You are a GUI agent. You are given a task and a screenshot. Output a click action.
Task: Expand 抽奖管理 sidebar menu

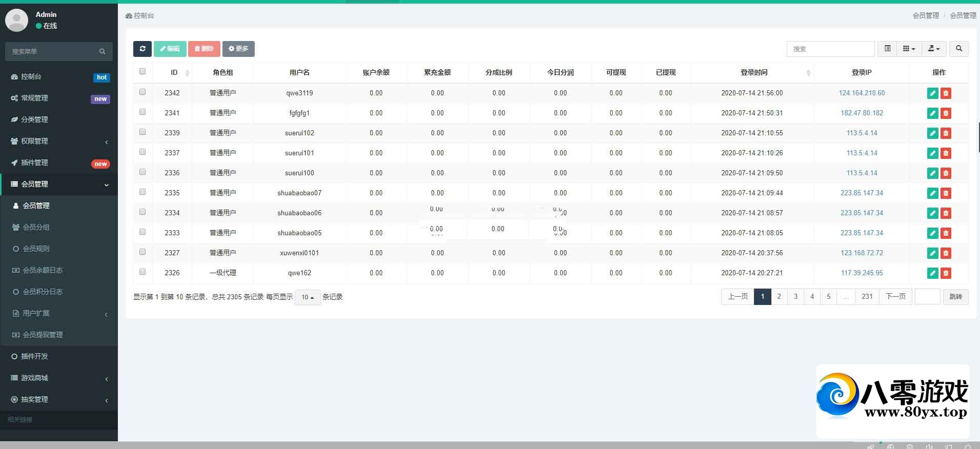point(59,399)
